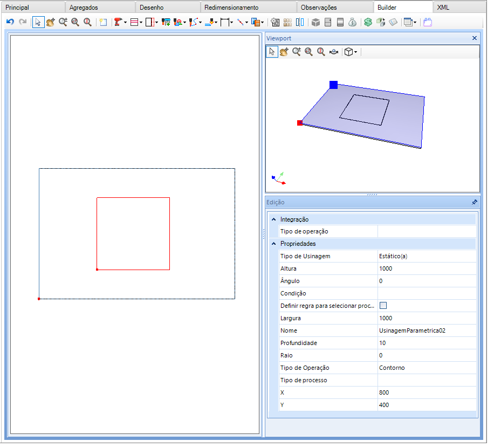Click the greyed redo arrow in main toolbar
494x448 pixels.
[x=23, y=22]
